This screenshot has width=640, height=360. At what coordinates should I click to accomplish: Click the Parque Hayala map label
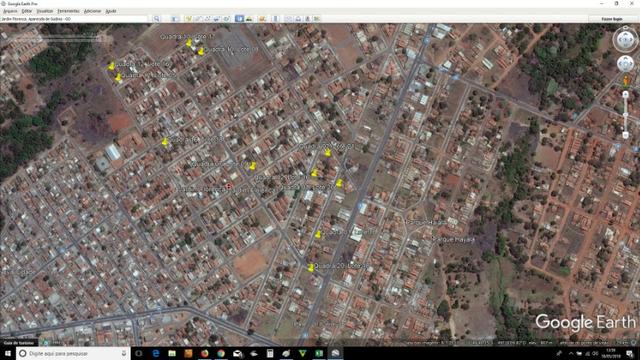pos(453,240)
